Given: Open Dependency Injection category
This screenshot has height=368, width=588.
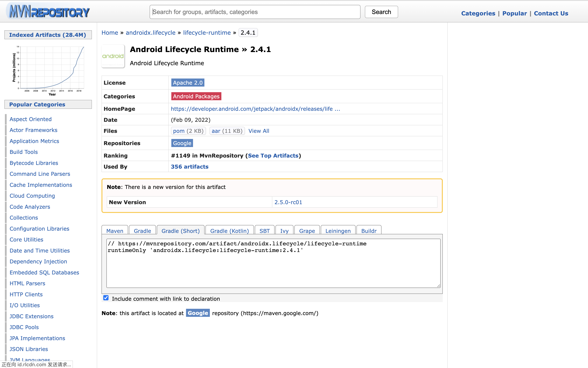Looking at the screenshot, I should point(38,261).
